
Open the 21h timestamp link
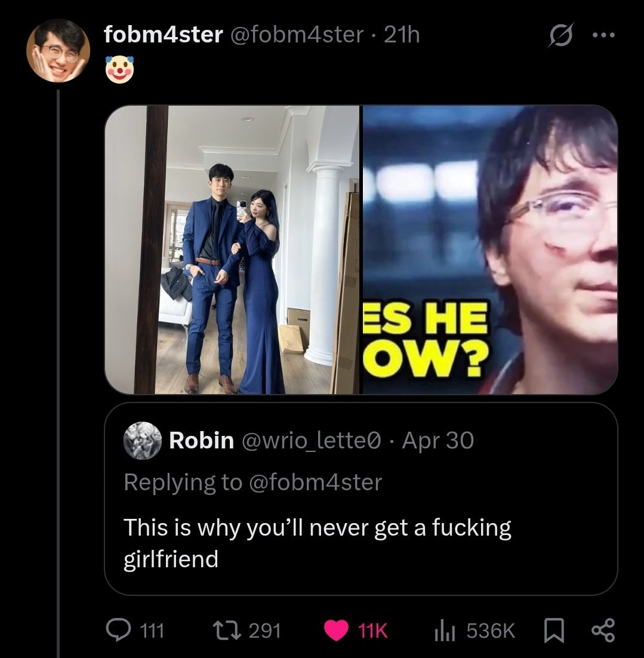point(402,35)
